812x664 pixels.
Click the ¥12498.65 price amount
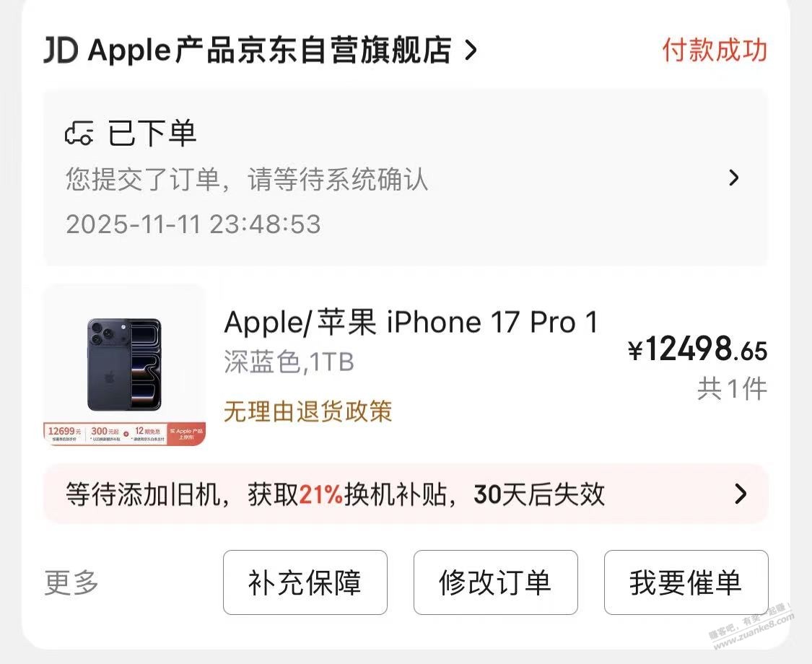pyautogui.click(x=697, y=349)
